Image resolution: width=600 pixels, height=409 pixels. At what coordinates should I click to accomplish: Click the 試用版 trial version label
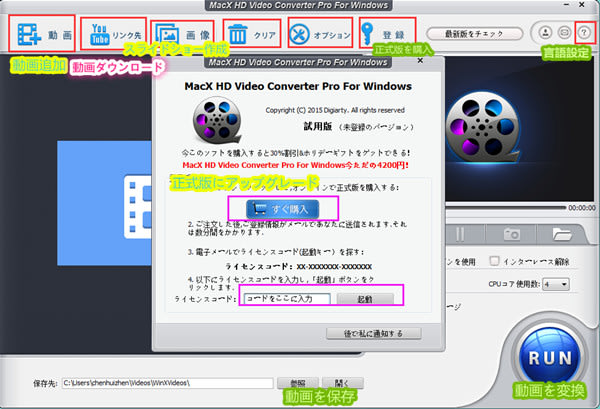click(x=318, y=126)
